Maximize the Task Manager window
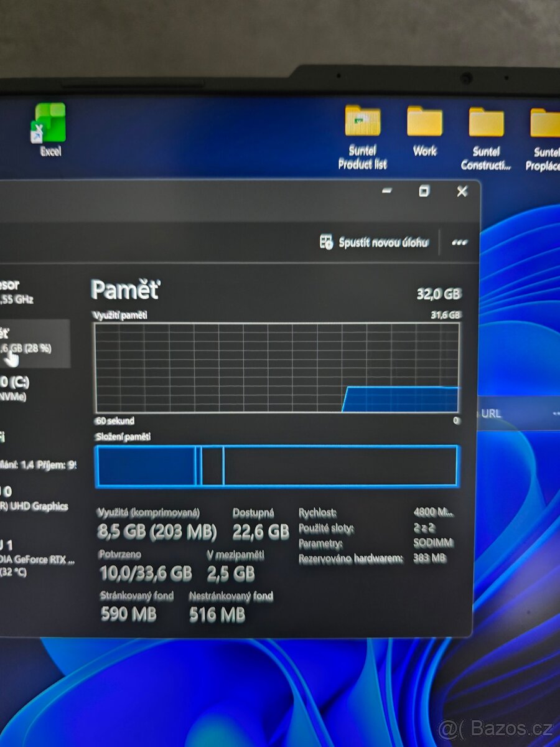This screenshot has height=747, width=560. click(x=424, y=192)
